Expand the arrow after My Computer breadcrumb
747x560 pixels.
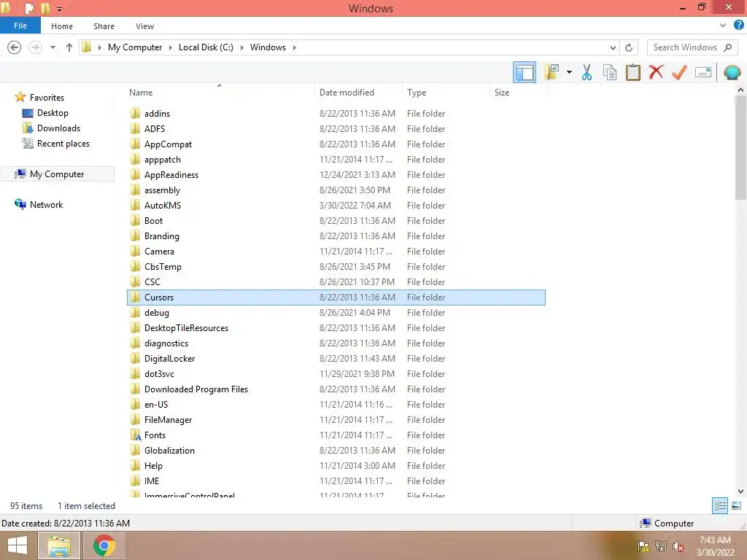tap(171, 47)
